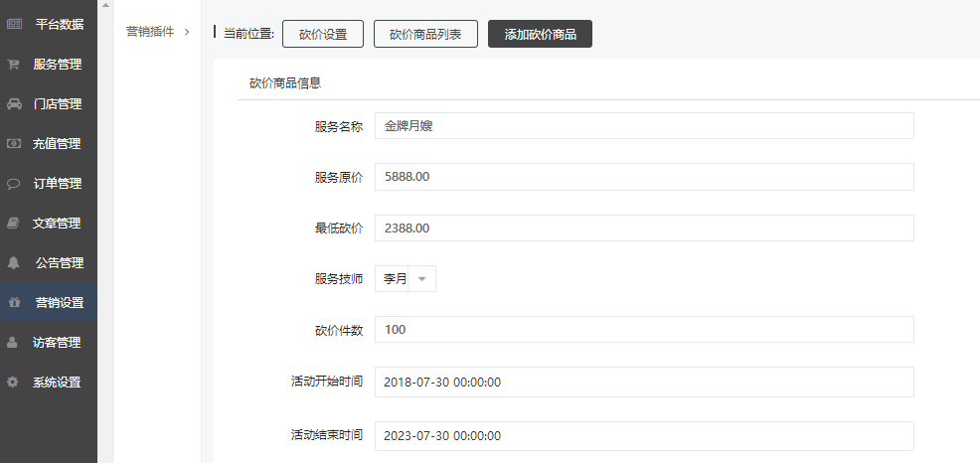Viewport: 980px width, 463px height.
Task: Click the 公告管理 bell icon
Action: pyautogui.click(x=14, y=263)
